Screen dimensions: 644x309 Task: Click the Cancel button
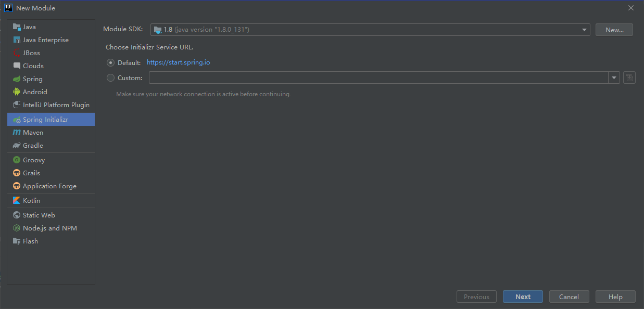[x=569, y=297]
